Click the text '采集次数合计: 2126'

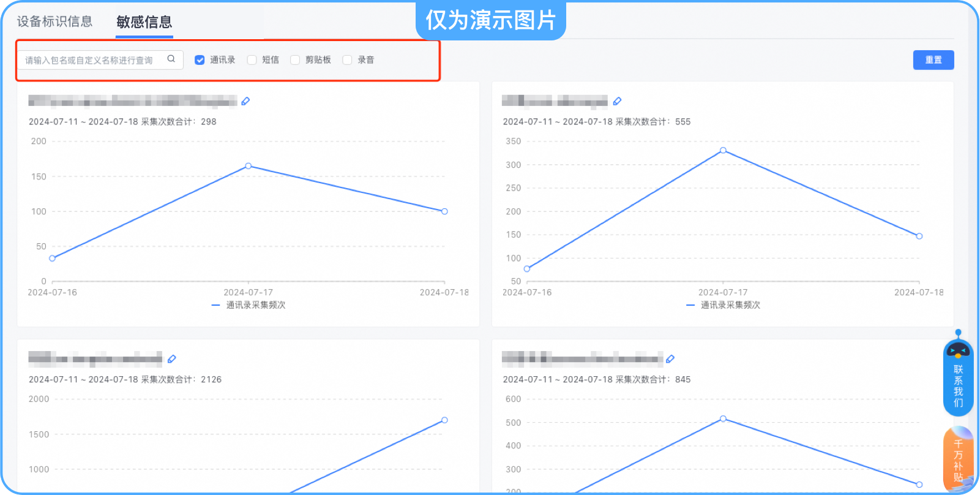click(x=182, y=380)
